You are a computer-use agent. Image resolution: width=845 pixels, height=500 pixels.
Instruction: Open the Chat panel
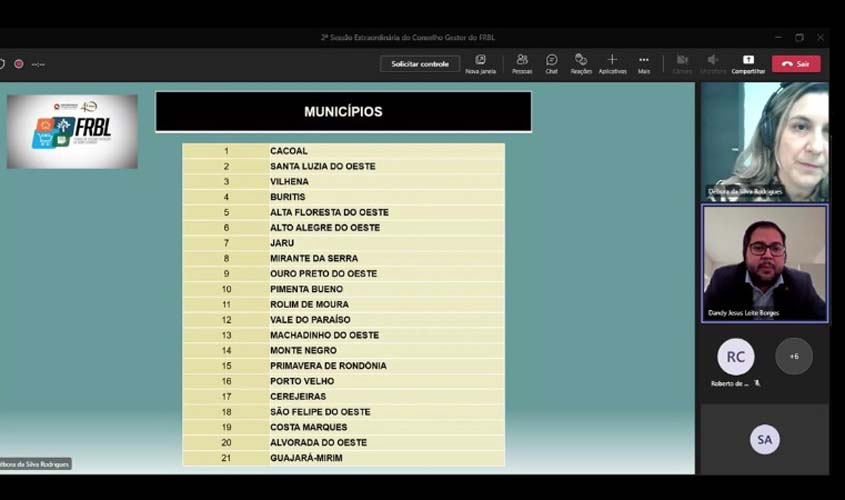tap(551, 64)
